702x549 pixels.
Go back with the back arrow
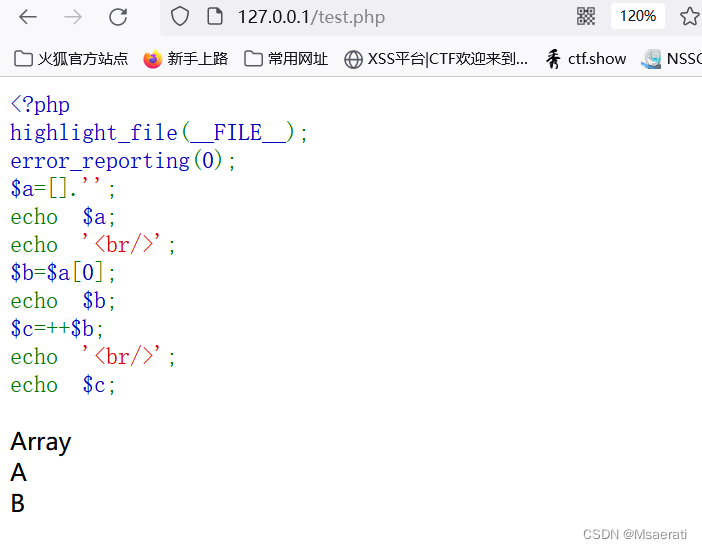28,17
